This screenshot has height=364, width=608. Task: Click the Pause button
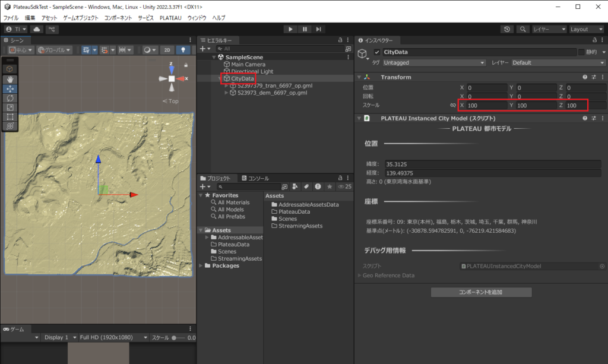click(305, 29)
